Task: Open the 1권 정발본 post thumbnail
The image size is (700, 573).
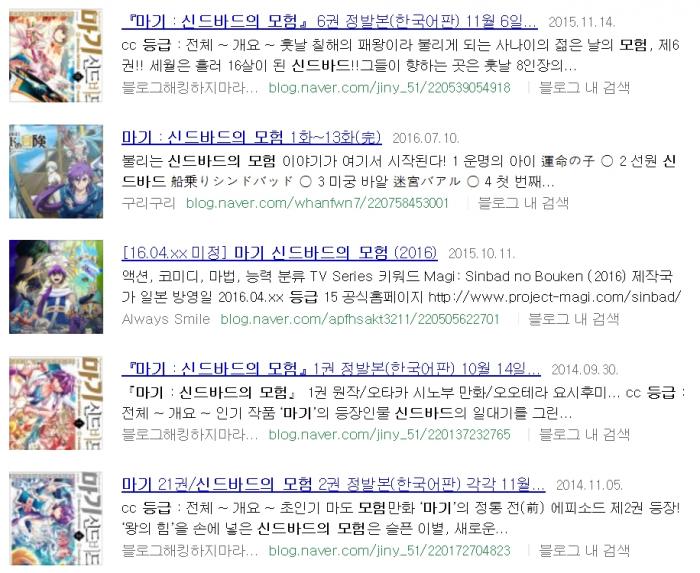Action: pos(56,403)
